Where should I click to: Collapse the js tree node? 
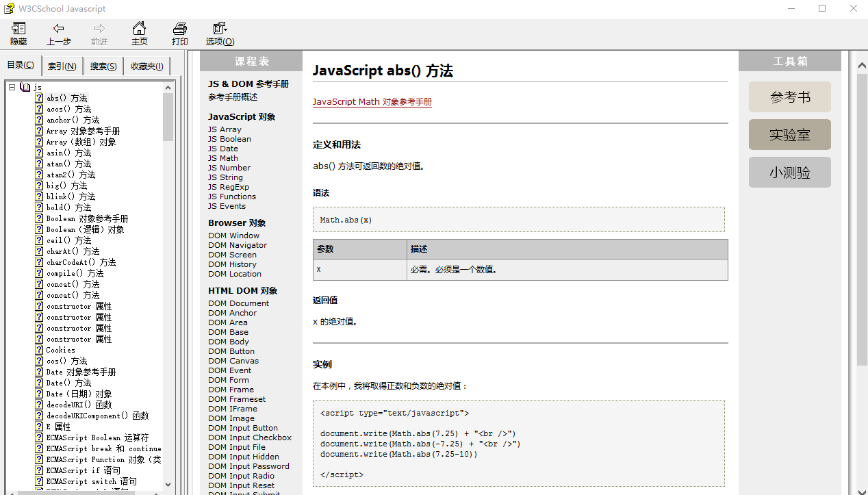[11, 86]
